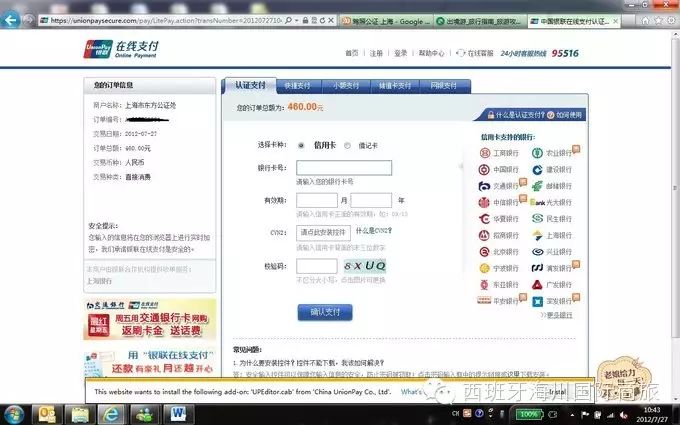Viewport: 680px width, 425px height.
Task: Switch to the 网银支付 payment tab
Action: tap(444, 86)
